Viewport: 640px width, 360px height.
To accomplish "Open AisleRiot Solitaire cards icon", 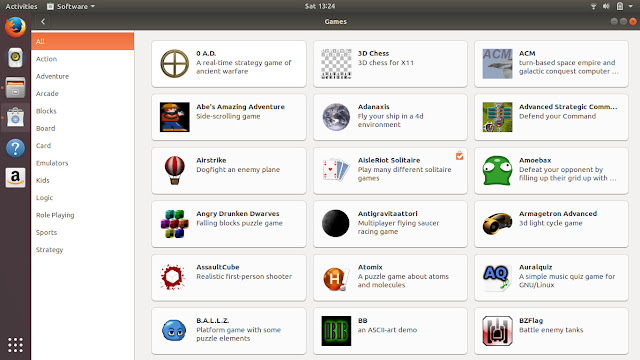I will [x=336, y=171].
